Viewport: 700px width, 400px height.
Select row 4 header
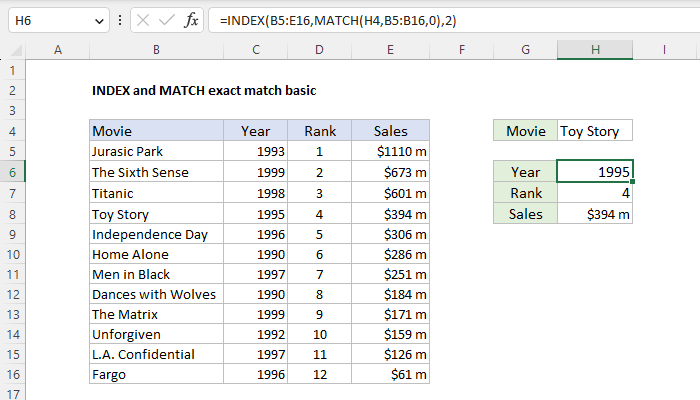(x=12, y=131)
